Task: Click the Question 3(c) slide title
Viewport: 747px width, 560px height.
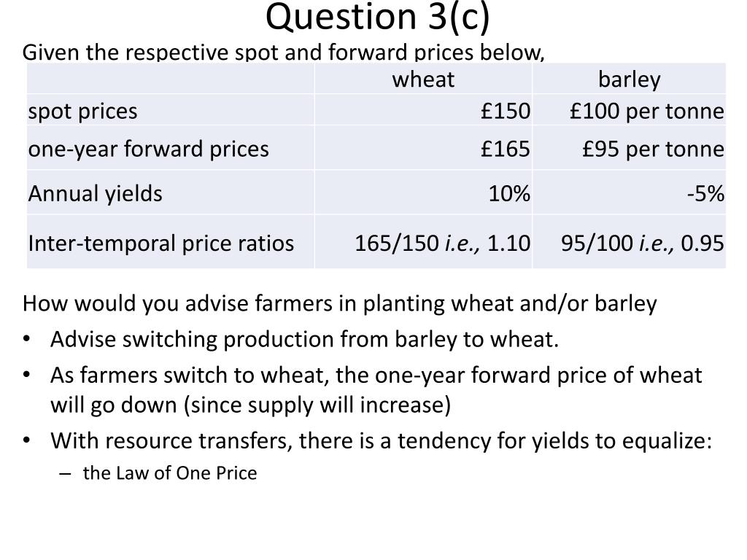Action: coord(377,17)
